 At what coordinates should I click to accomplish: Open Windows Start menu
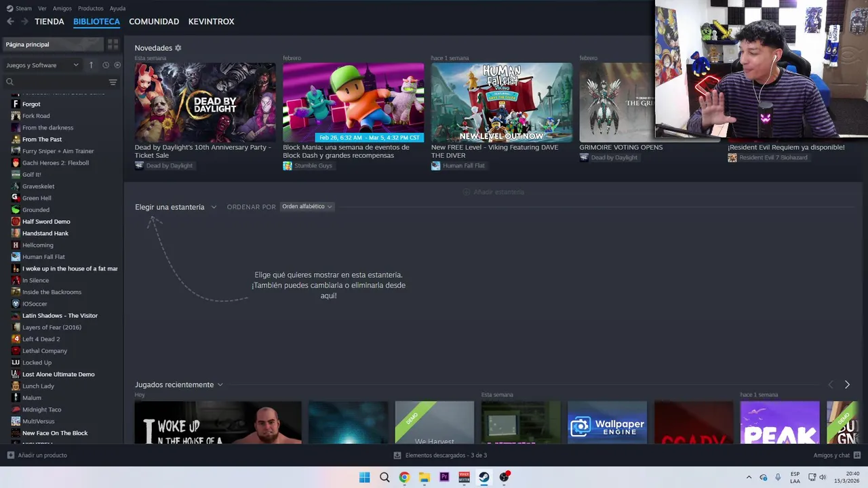click(365, 477)
